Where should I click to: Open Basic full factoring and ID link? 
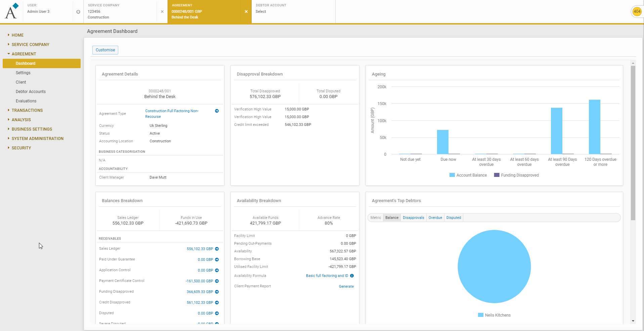(327, 276)
